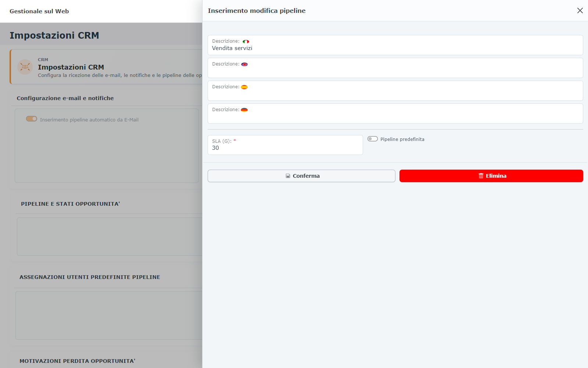Click the Italian flag icon
The image size is (588, 368).
pyautogui.click(x=246, y=42)
